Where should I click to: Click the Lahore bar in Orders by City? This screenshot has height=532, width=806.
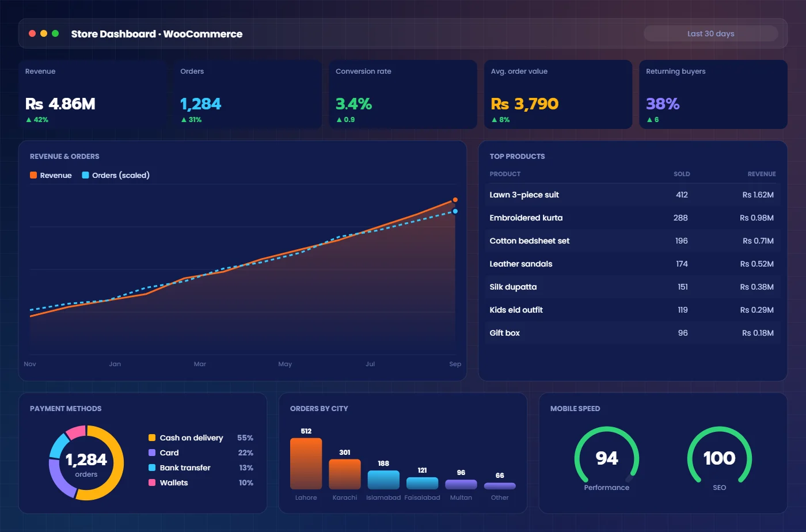pos(306,463)
